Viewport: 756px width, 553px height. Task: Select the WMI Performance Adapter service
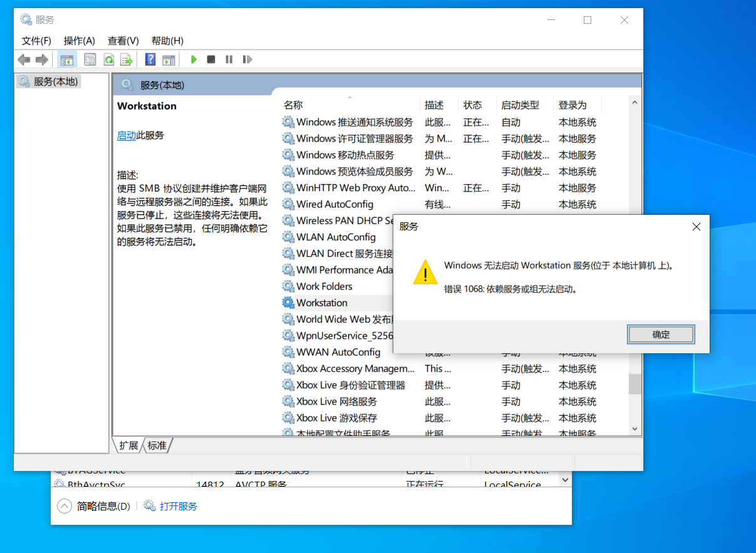tap(337, 270)
